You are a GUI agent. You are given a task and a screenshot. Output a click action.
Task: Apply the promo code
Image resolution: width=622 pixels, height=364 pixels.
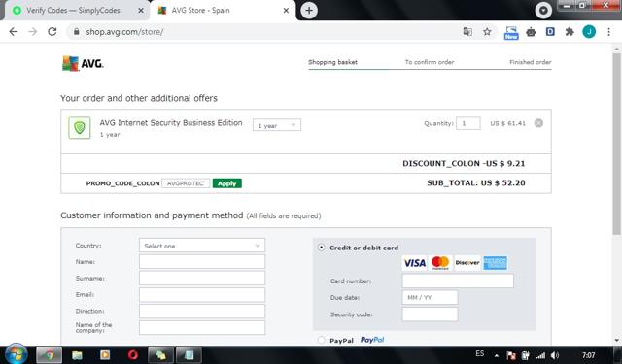[226, 183]
